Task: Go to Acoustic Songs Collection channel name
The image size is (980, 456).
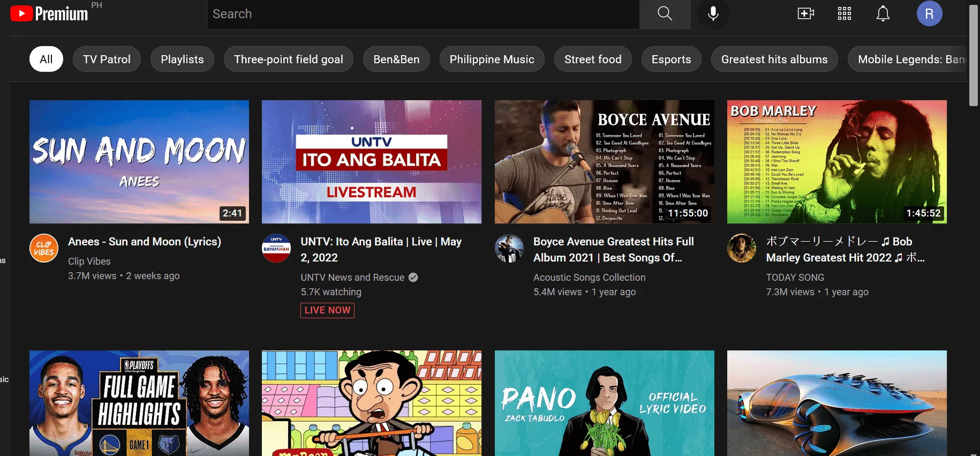Action: (590, 278)
